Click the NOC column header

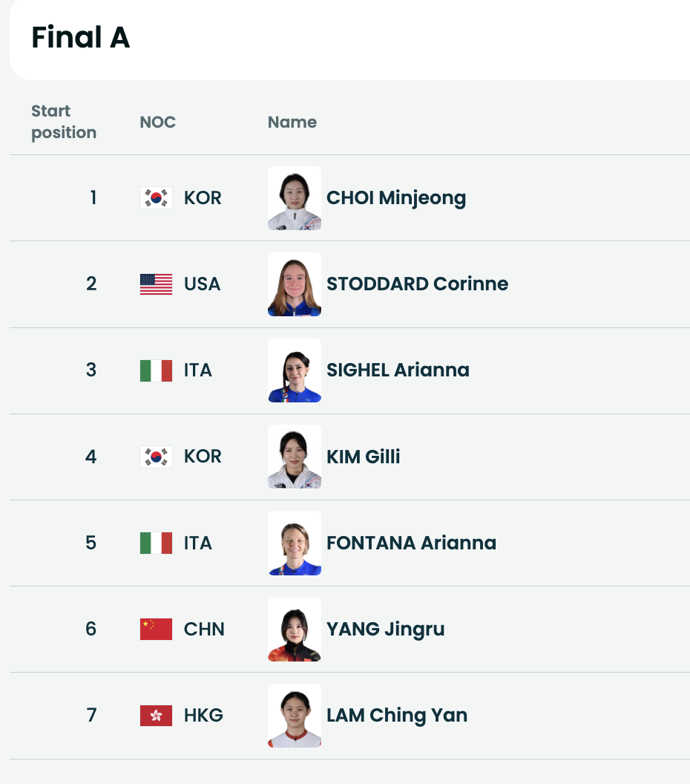coord(157,122)
